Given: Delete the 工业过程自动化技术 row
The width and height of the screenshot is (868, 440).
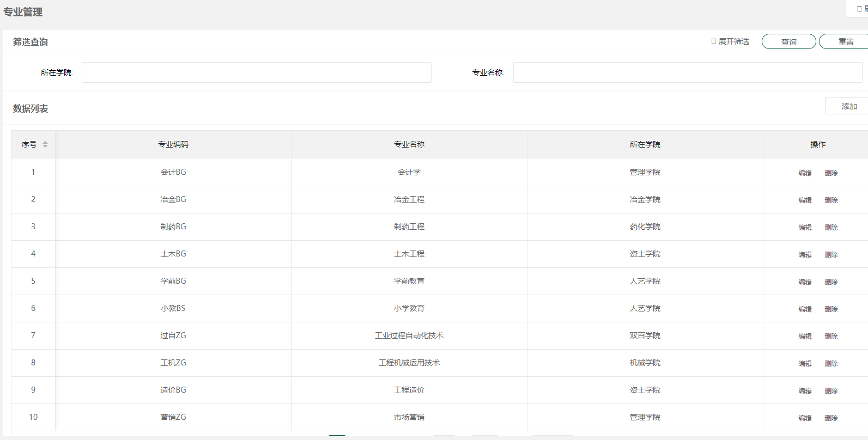Looking at the screenshot, I should tap(831, 337).
